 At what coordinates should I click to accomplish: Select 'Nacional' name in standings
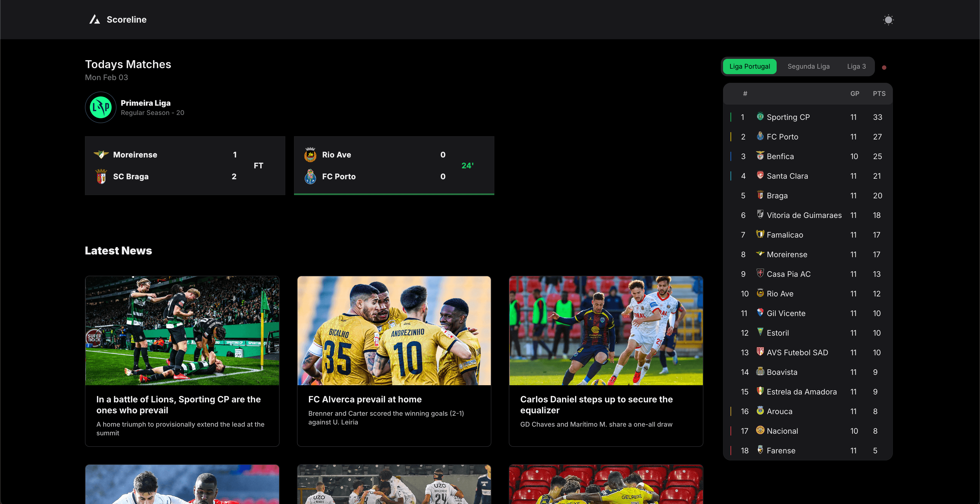point(782,431)
